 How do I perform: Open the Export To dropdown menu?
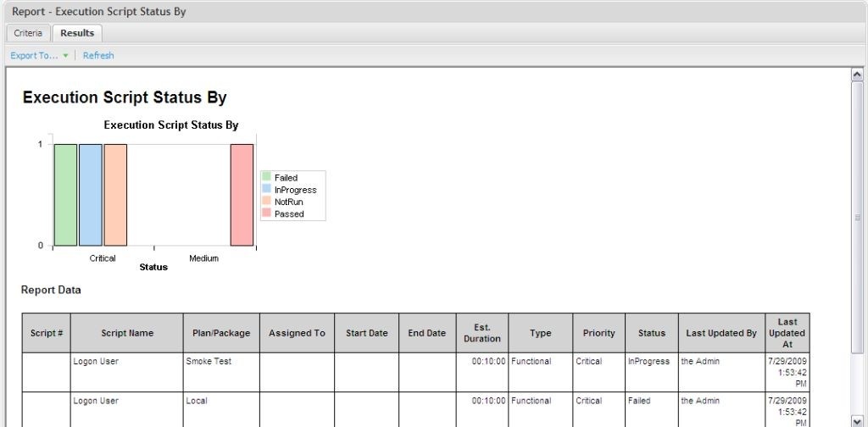(35, 56)
